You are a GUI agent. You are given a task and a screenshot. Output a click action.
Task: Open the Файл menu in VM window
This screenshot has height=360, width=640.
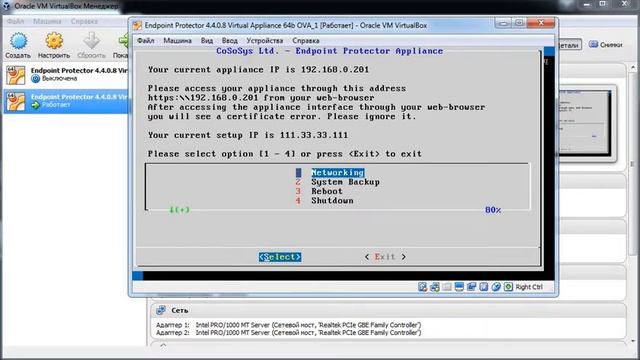click(145, 40)
